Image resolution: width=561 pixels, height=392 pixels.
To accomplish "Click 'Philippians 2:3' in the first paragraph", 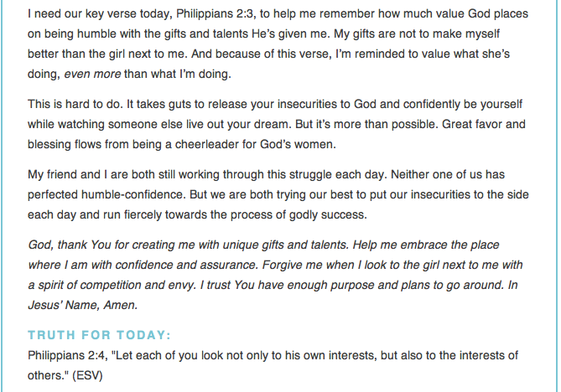I will 216,14.
